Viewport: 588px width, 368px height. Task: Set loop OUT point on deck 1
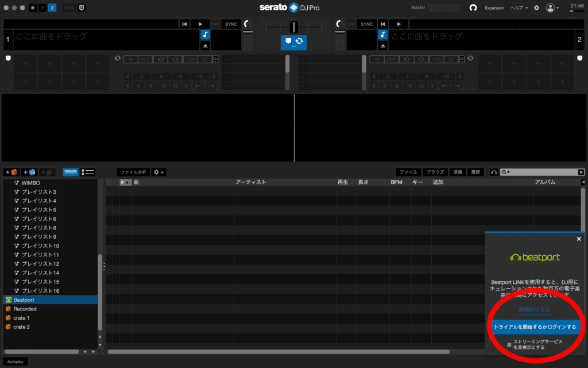point(145,59)
